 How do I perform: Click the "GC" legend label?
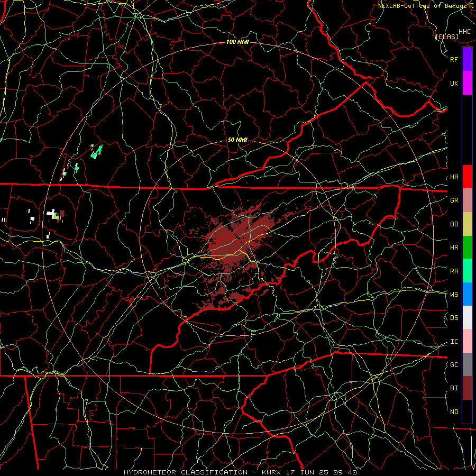[454, 365]
